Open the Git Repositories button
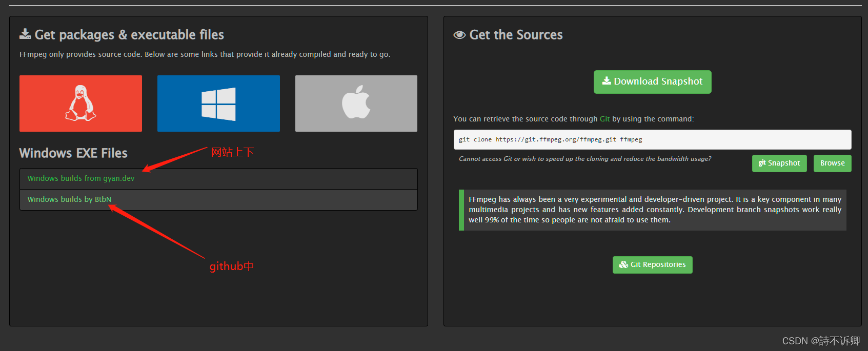Viewport: 868px width, 351px height. point(652,265)
